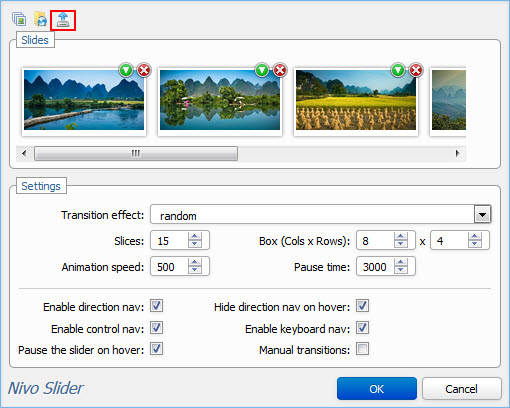Click the add images icon in toolbar
This screenshot has width=510, height=408.
[19, 19]
